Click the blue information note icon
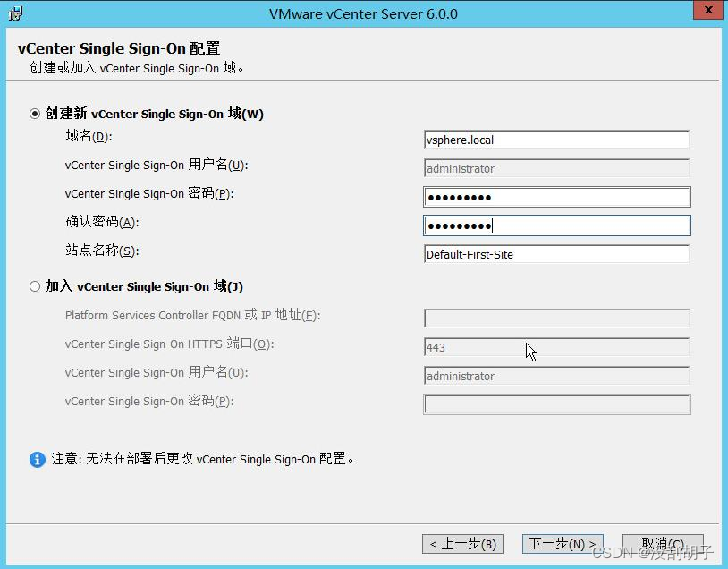The height and width of the screenshot is (569, 728). 38,459
